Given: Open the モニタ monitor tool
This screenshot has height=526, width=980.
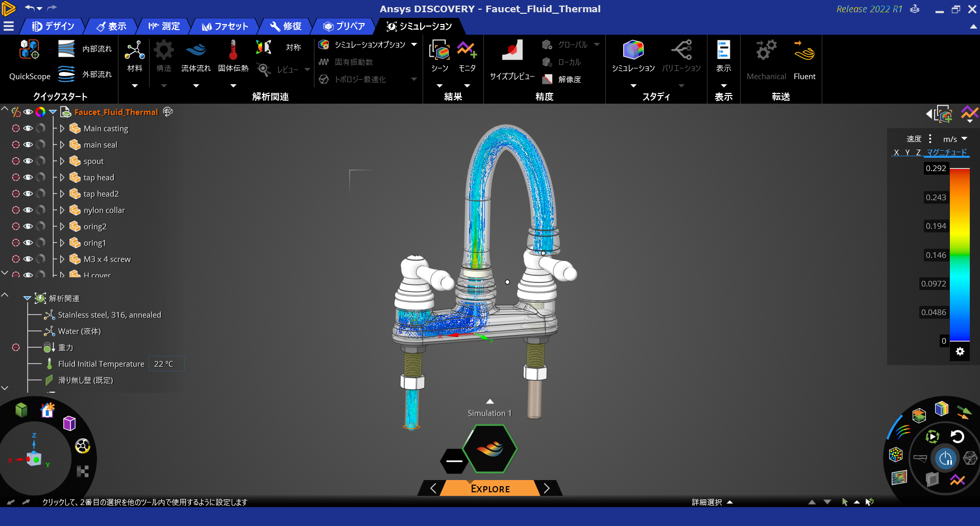Looking at the screenshot, I should [467, 56].
